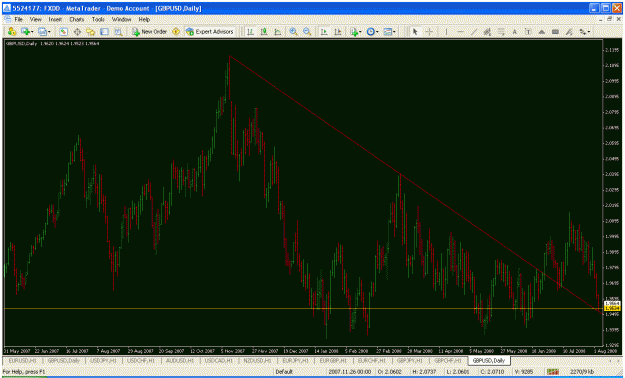This screenshot has width=625, height=378.
Task: Open the Strategy Tester icon
Action: click(x=118, y=32)
